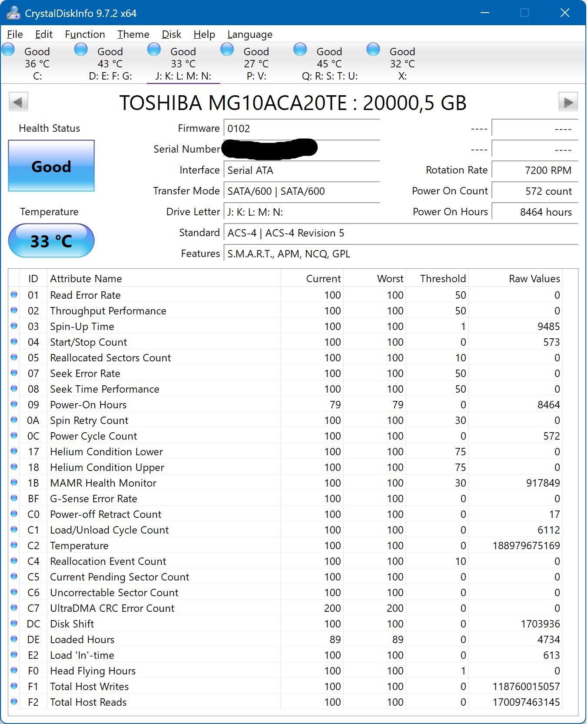Click status dot for Seek Error Rate
Image resolution: width=588 pixels, height=724 pixels.
(14, 373)
